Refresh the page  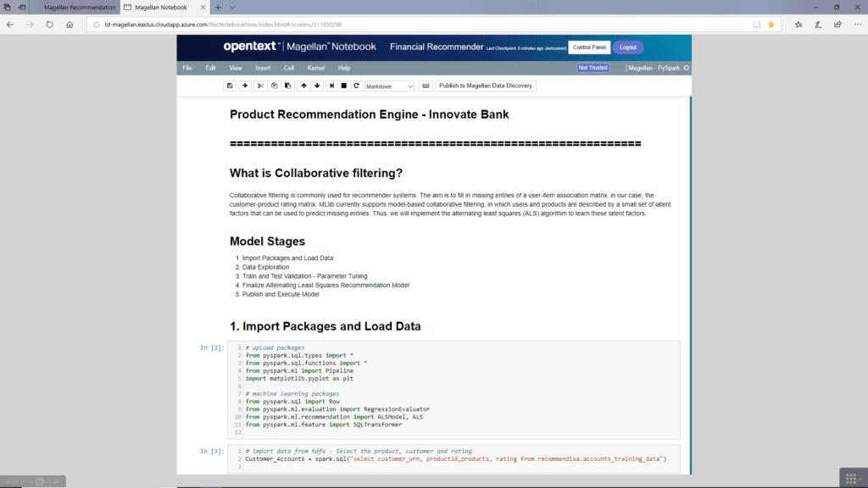coord(50,25)
